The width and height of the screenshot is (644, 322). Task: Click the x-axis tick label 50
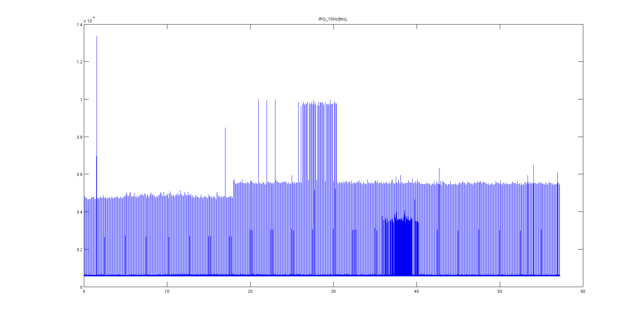500,291
